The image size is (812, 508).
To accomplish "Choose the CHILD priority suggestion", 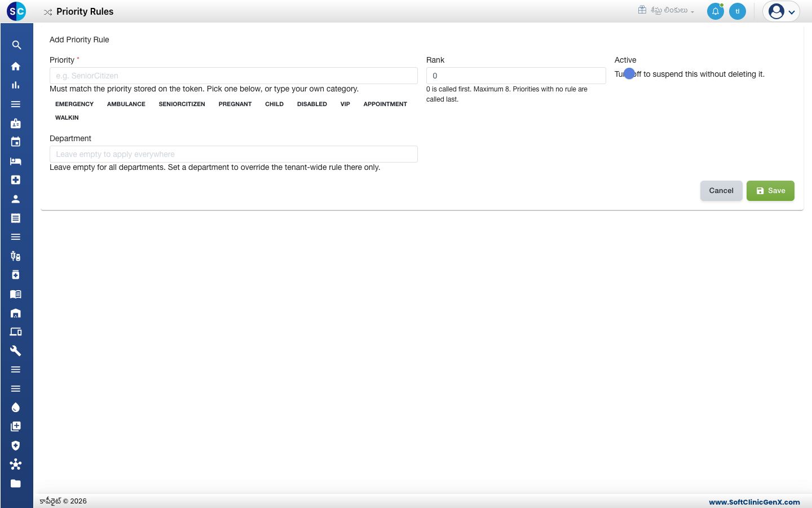I will (x=275, y=104).
